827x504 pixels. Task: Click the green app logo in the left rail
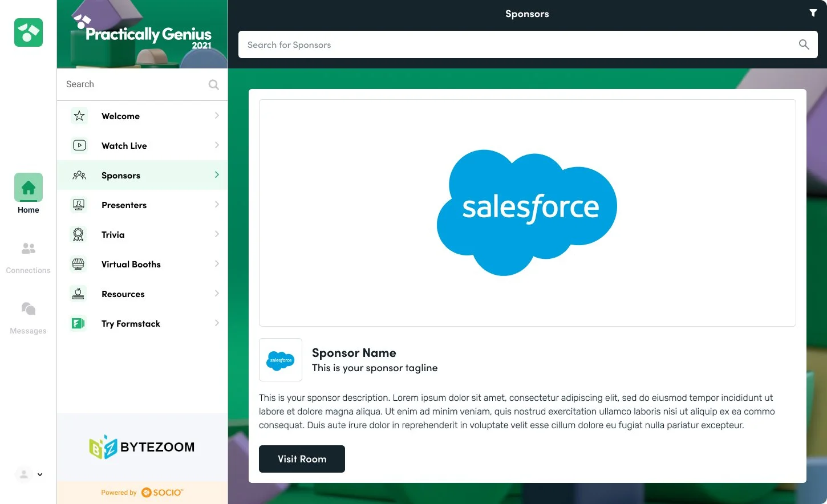coord(29,32)
